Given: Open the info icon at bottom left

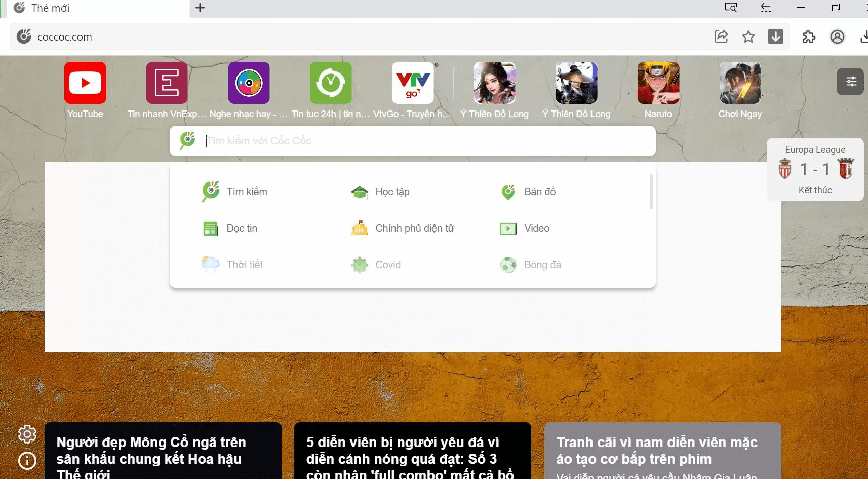Looking at the screenshot, I should click(x=27, y=460).
